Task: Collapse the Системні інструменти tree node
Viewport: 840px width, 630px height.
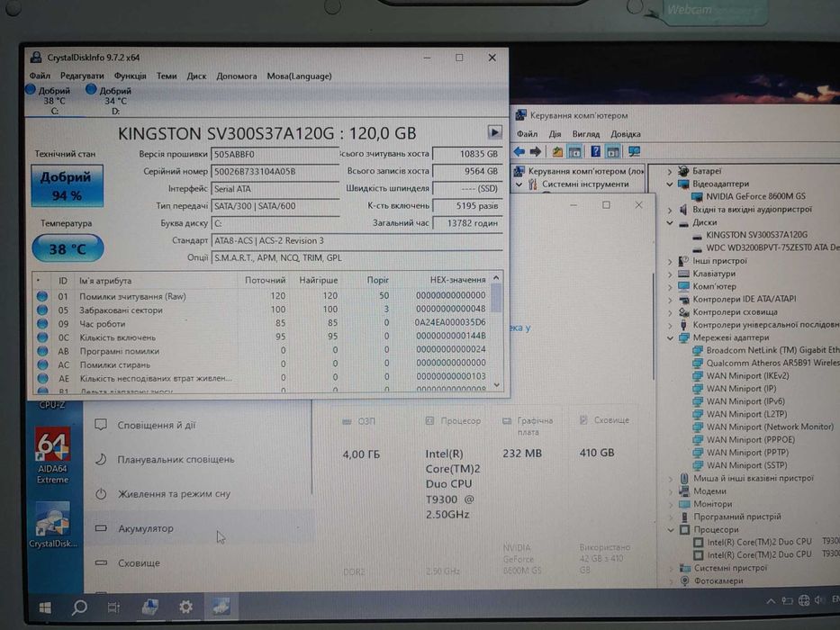Action: pyautogui.click(x=519, y=184)
